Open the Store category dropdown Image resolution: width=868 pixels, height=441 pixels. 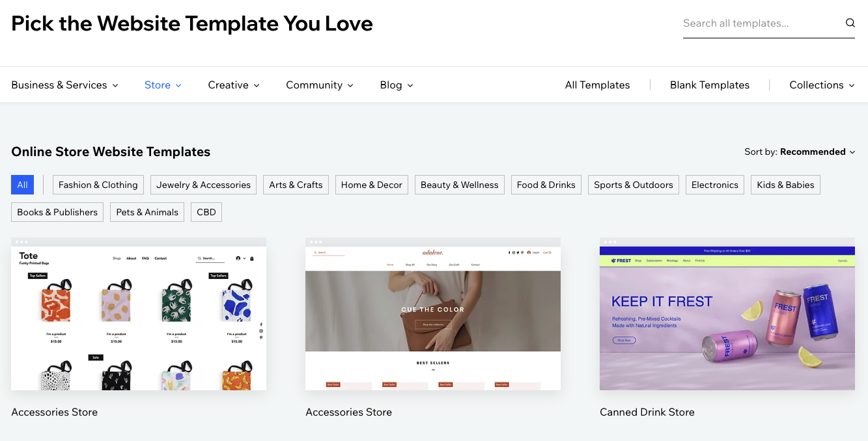pyautogui.click(x=163, y=85)
